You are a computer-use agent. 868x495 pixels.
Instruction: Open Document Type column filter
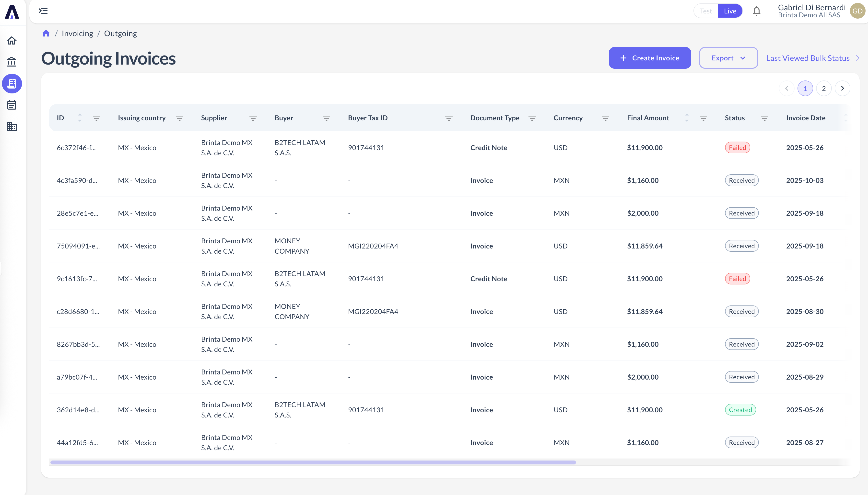pyautogui.click(x=532, y=118)
